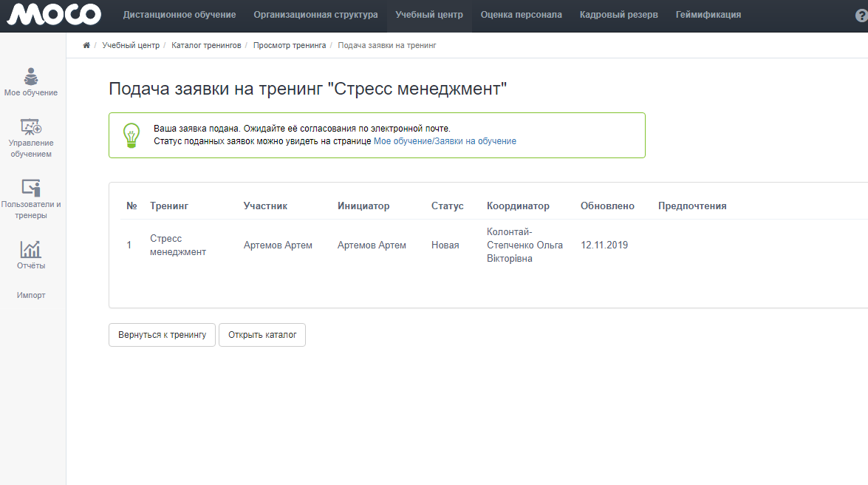Click the Мое обучение sidebar icon

tap(31, 76)
